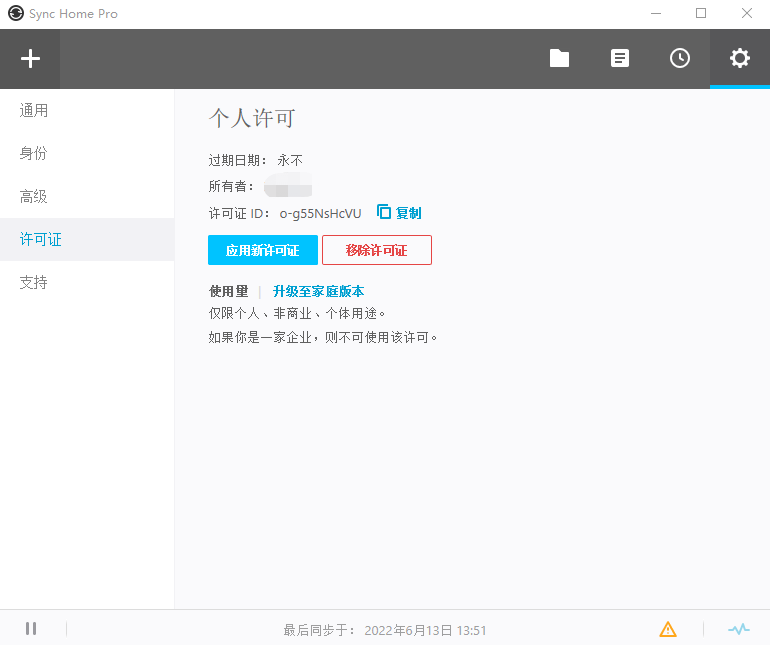This screenshot has width=770, height=645.
Task: Click the orange warning triangle icon
Action: coord(668,629)
